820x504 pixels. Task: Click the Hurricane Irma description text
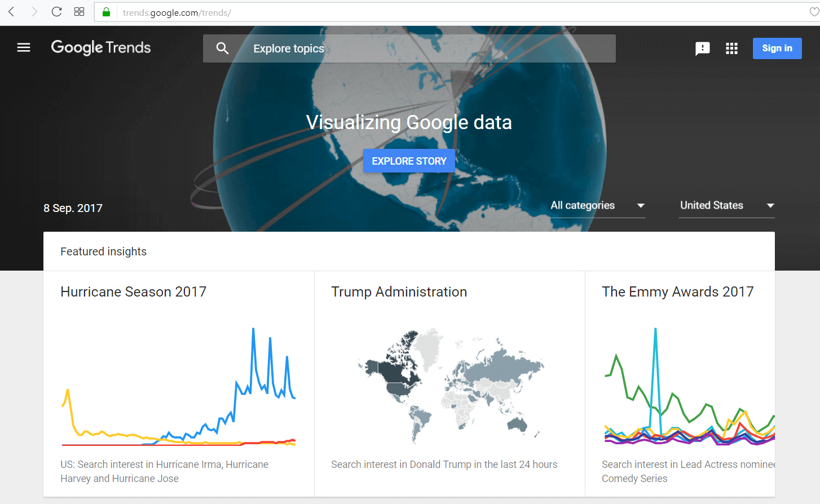(x=165, y=471)
